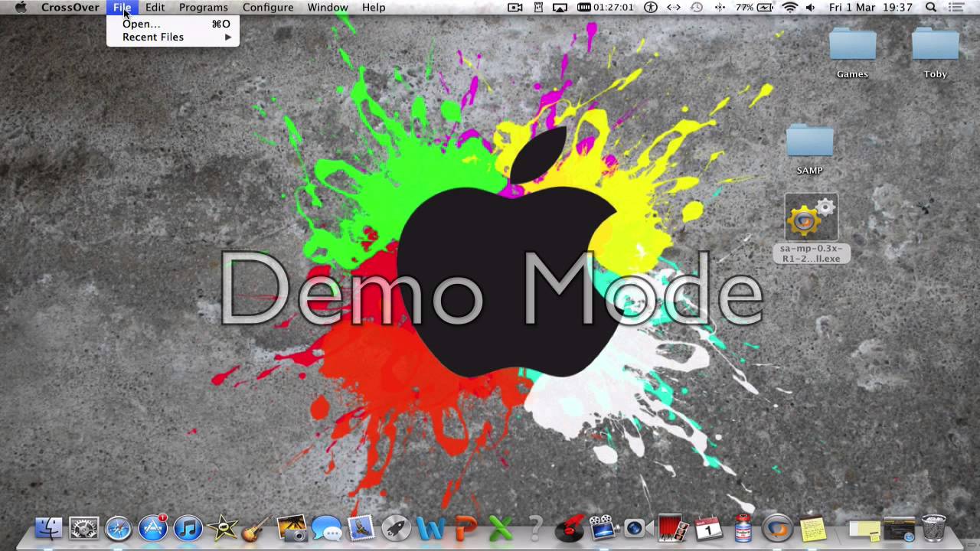Open the volume menu bar control
980x551 pixels.
click(x=811, y=7)
